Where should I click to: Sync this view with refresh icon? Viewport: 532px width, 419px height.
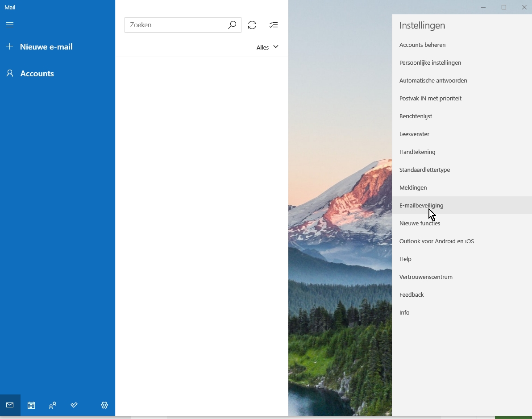252,25
